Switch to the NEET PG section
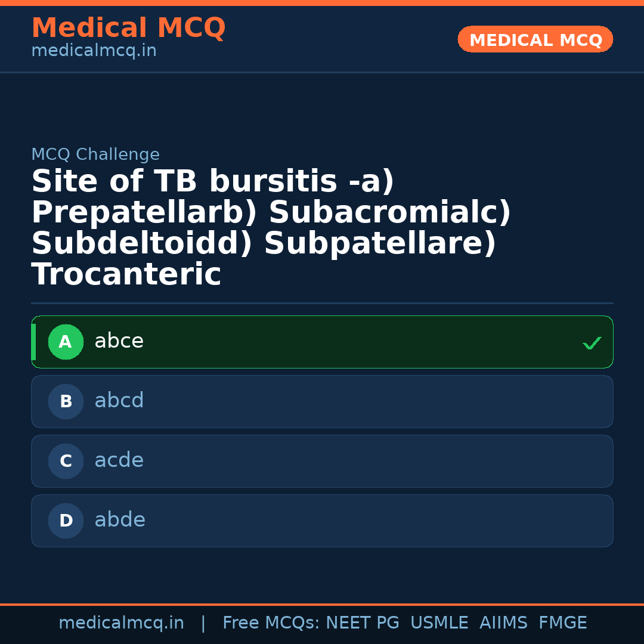 362,623
